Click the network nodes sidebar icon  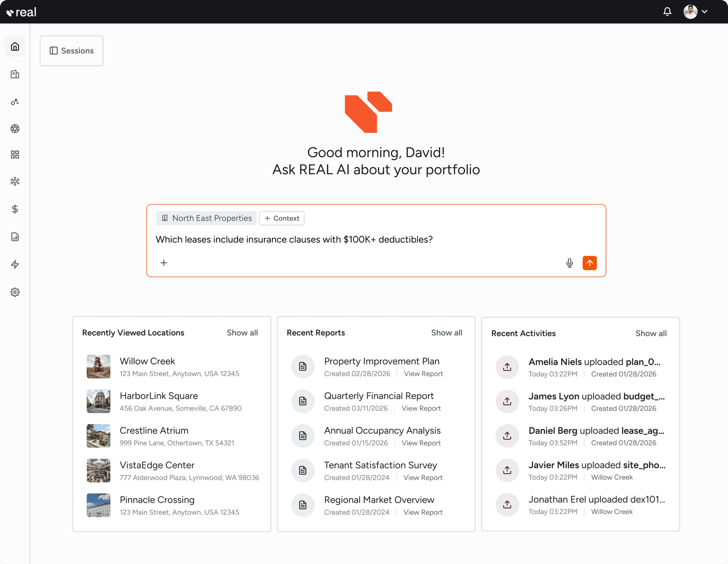[15, 181]
